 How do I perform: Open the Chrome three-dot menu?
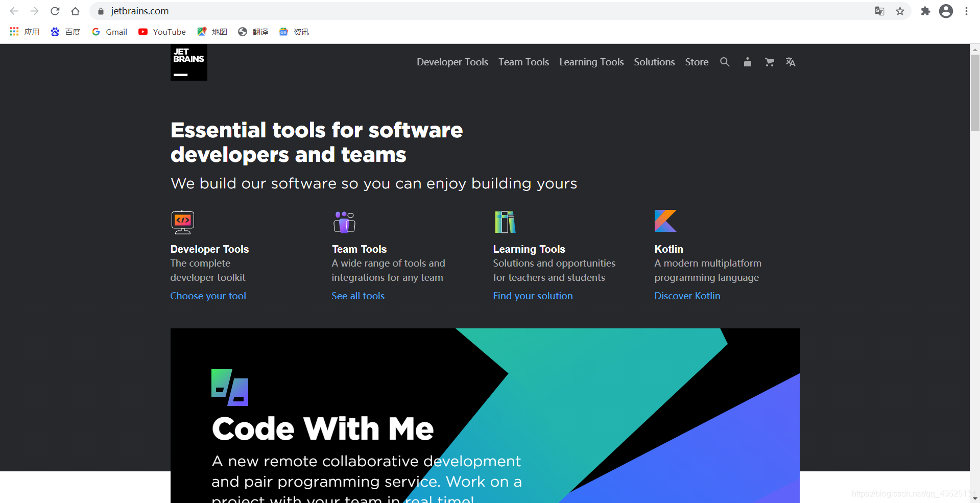click(967, 11)
